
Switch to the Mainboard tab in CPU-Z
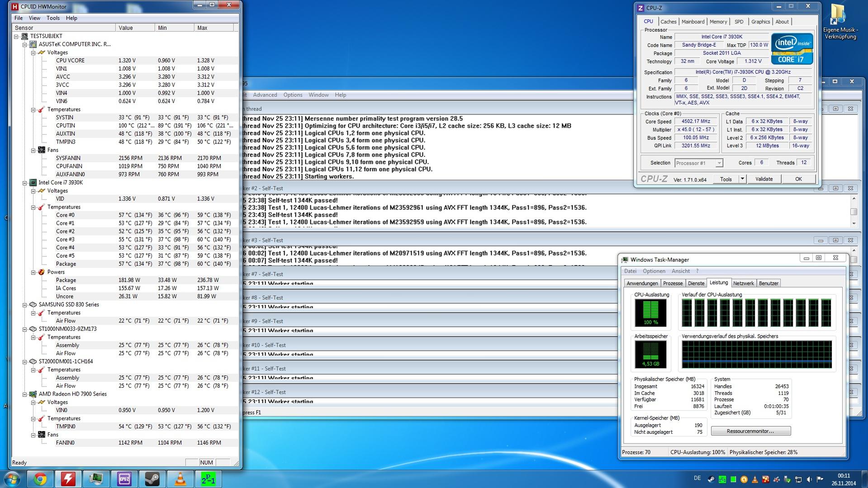tap(693, 22)
